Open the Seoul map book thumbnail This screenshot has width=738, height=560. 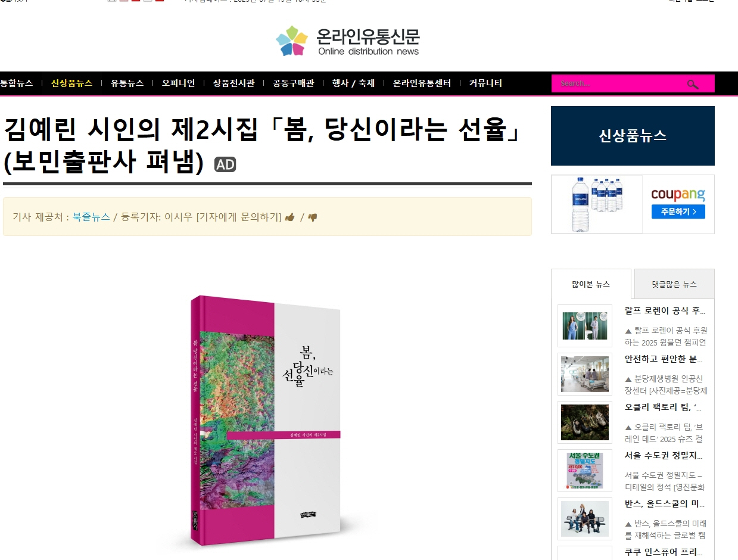click(x=585, y=471)
